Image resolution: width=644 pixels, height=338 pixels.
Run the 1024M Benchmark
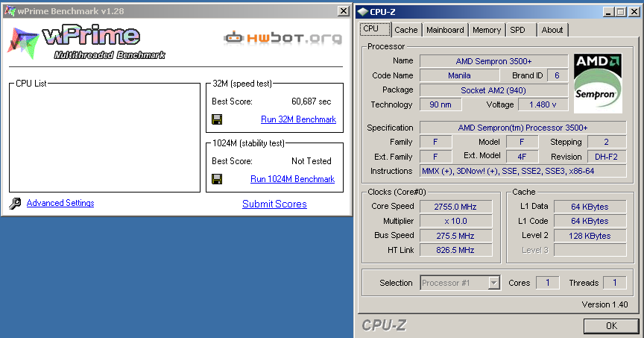click(x=292, y=179)
